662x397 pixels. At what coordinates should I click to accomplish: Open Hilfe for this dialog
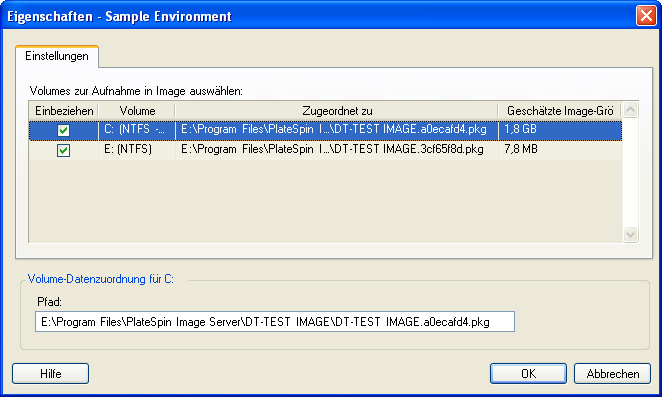51,373
